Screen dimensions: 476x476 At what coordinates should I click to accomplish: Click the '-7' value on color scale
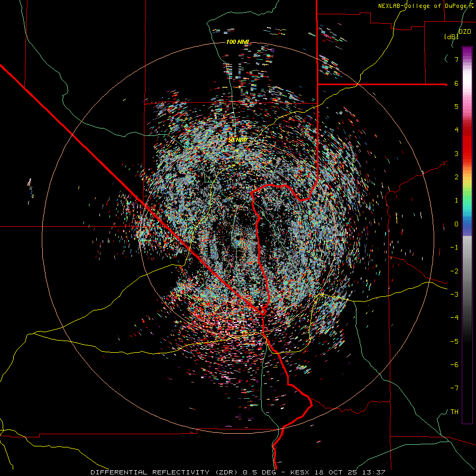(454, 388)
